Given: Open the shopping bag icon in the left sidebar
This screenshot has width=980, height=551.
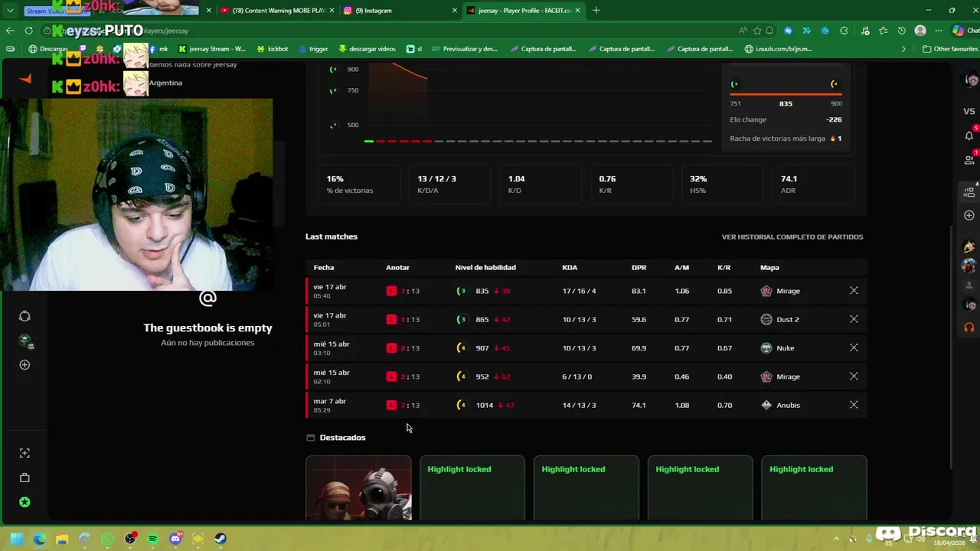Looking at the screenshot, I should (x=24, y=478).
